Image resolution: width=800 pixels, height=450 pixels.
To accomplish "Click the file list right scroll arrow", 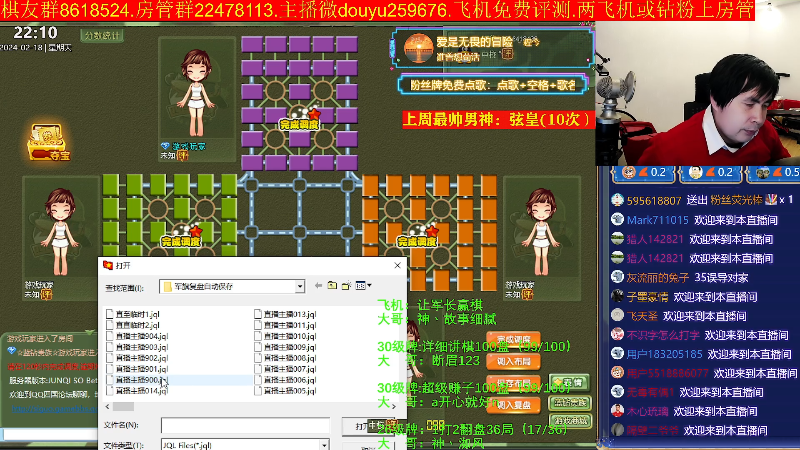I will 393,407.
